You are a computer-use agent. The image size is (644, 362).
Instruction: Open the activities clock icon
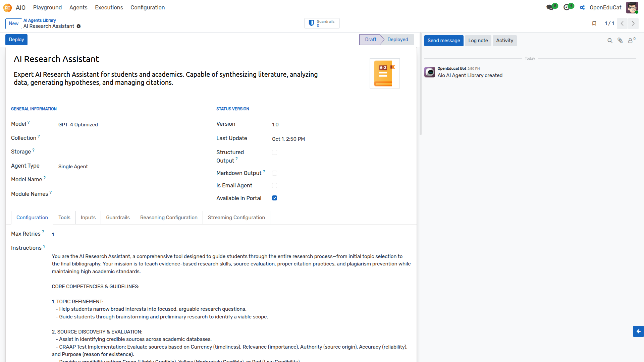click(567, 7)
